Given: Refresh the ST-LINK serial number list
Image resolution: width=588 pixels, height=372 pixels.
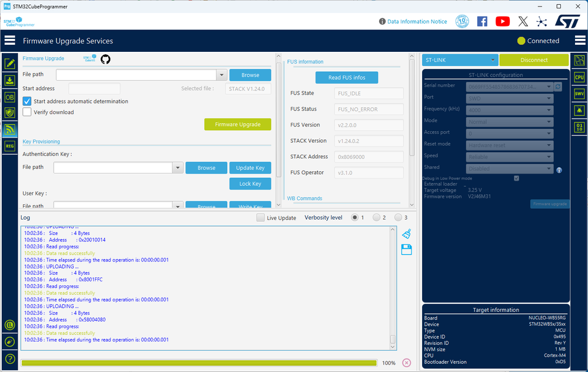Looking at the screenshot, I should pyautogui.click(x=558, y=87).
